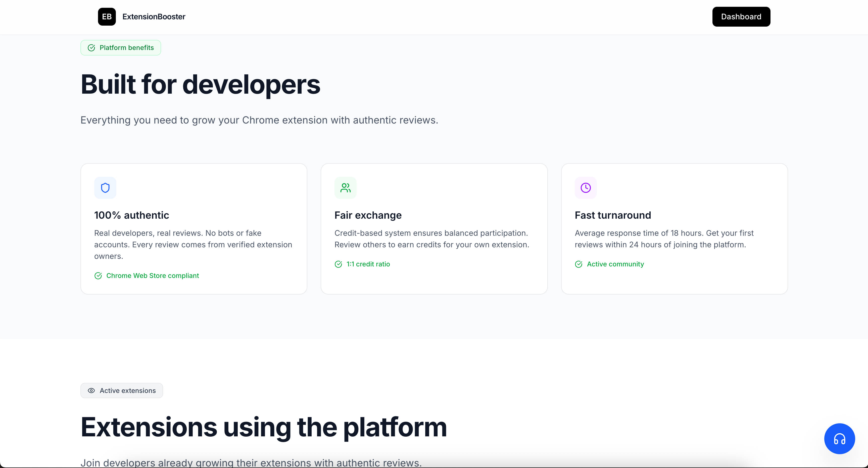Screen dimensions: 868x468
Task: Click the purple clock icon
Action: (x=586, y=188)
